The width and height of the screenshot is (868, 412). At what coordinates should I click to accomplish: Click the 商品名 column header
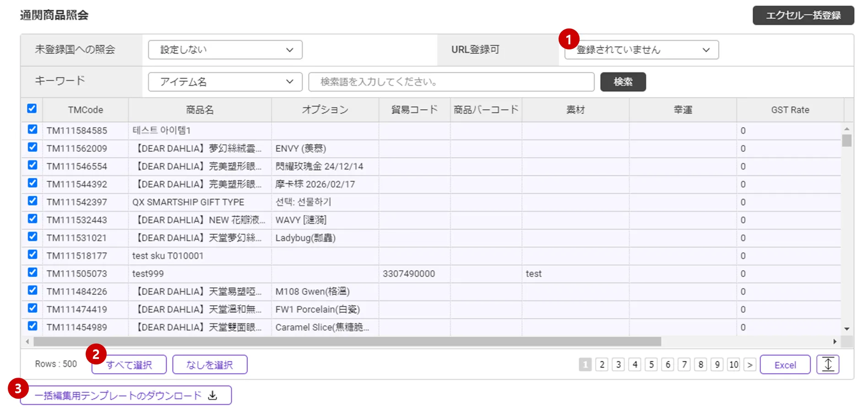click(200, 110)
